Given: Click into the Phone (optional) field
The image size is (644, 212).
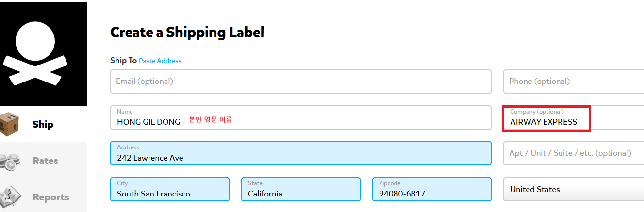Looking at the screenshot, I should pyautogui.click(x=574, y=82).
